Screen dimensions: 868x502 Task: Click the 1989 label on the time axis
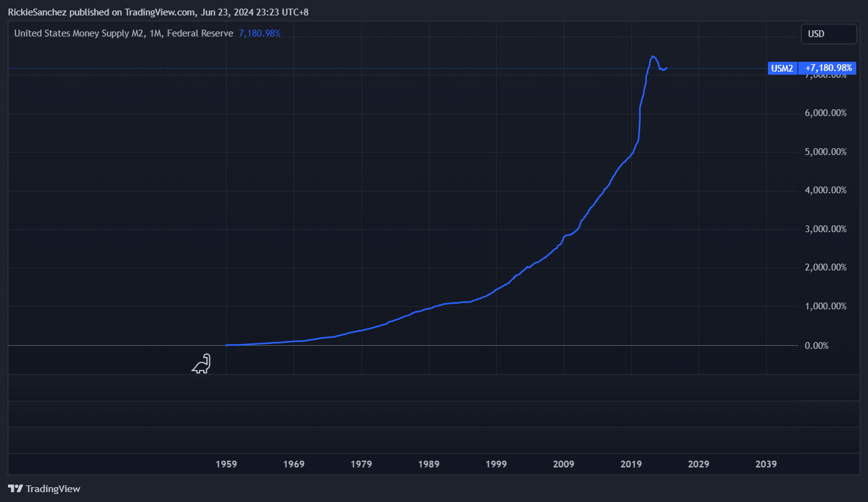429,464
